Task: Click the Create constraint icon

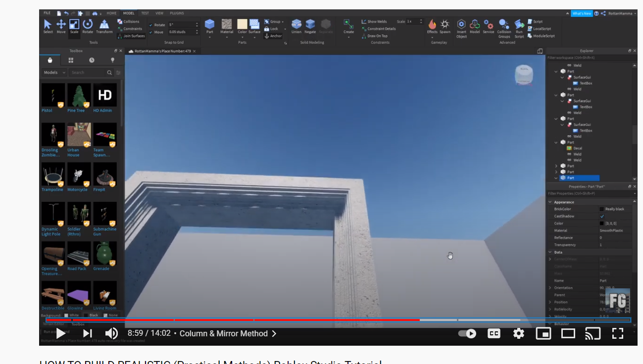Action: coord(348,26)
